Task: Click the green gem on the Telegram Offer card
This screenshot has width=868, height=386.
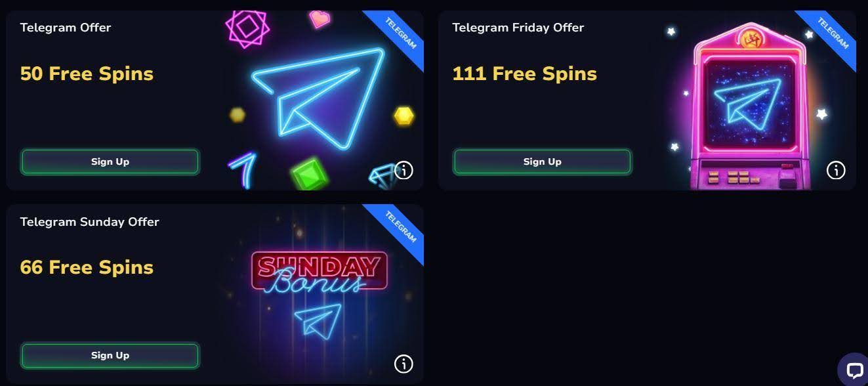Action: [x=309, y=173]
